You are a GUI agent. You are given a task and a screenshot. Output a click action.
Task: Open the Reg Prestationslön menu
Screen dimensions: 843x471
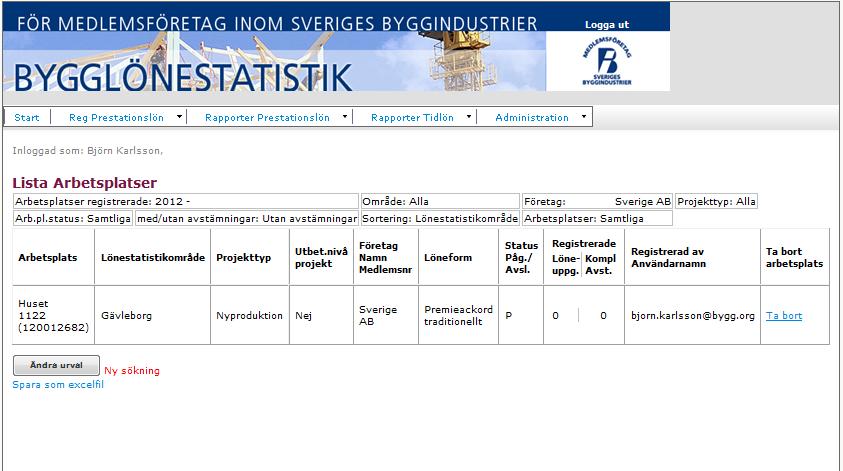pos(116,117)
